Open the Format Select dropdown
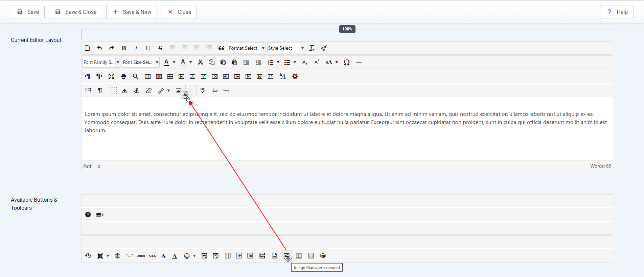The image size is (644, 277). pyautogui.click(x=247, y=48)
